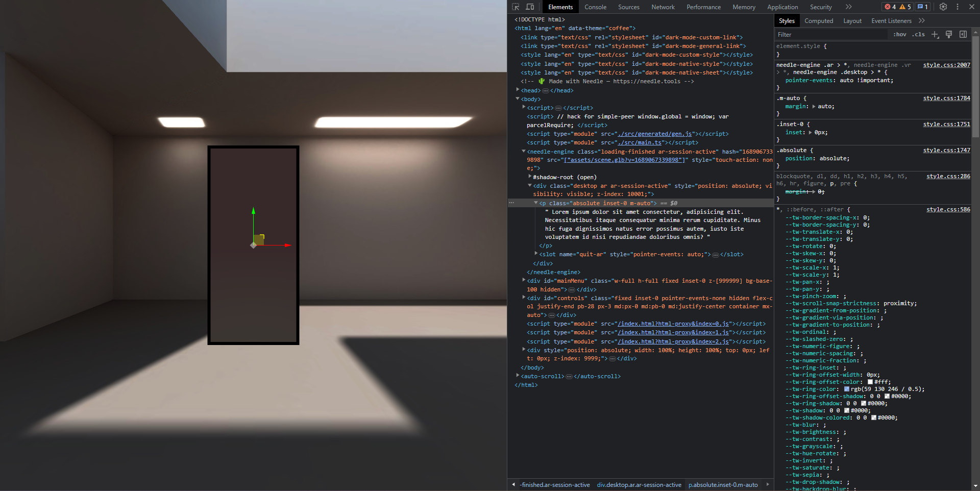Toggle element classes with .cls button
Viewport: 980px width, 491px height.
pos(918,34)
